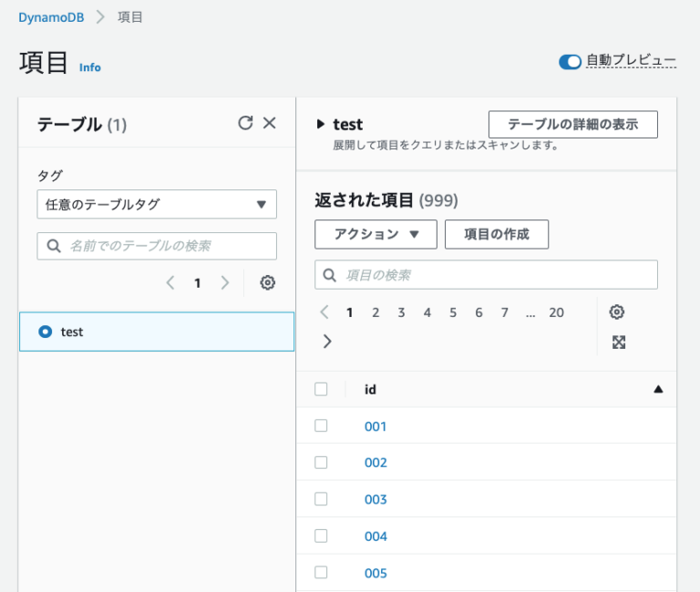Refresh the tables list
The height and width of the screenshot is (592, 700).
245,123
